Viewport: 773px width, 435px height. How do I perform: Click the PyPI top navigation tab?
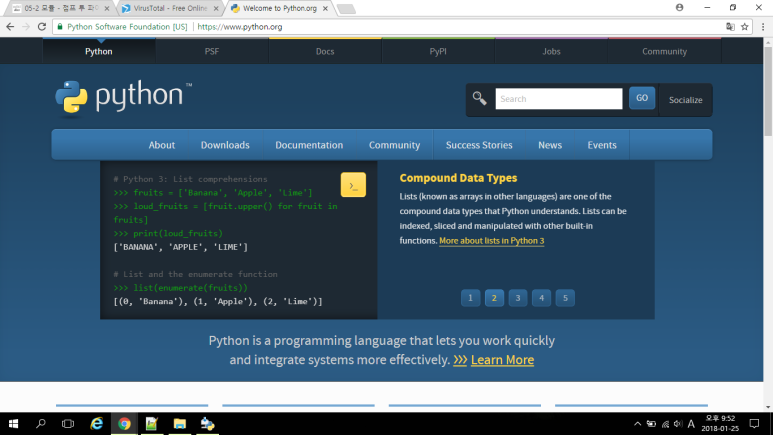438,51
